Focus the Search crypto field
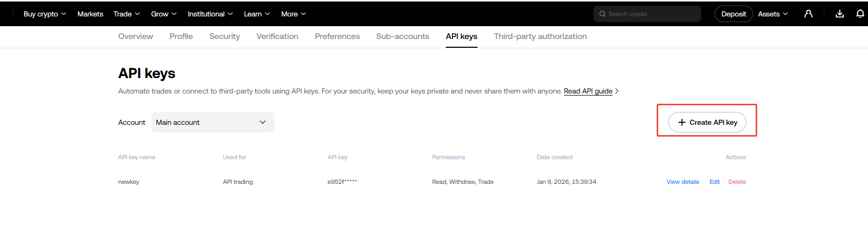The width and height of the screenshot is (868, 227). click(652, 14)
